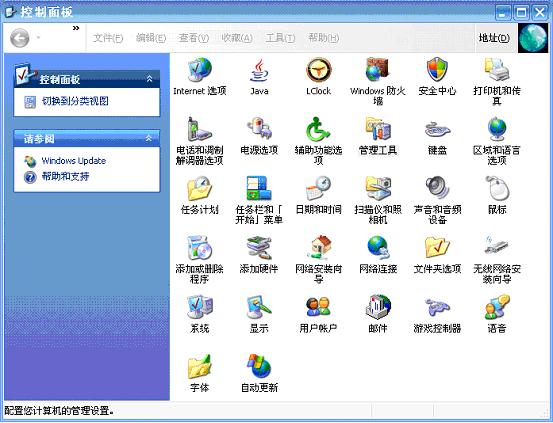Open 游戏控制器 gamepad icon

pyautogui.click(x=437, y=307)
